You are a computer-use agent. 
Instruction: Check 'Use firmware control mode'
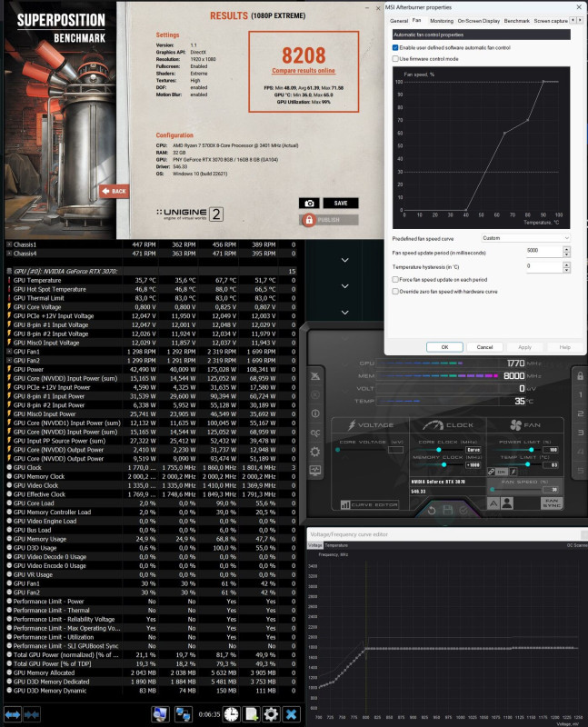click(395, 59)
